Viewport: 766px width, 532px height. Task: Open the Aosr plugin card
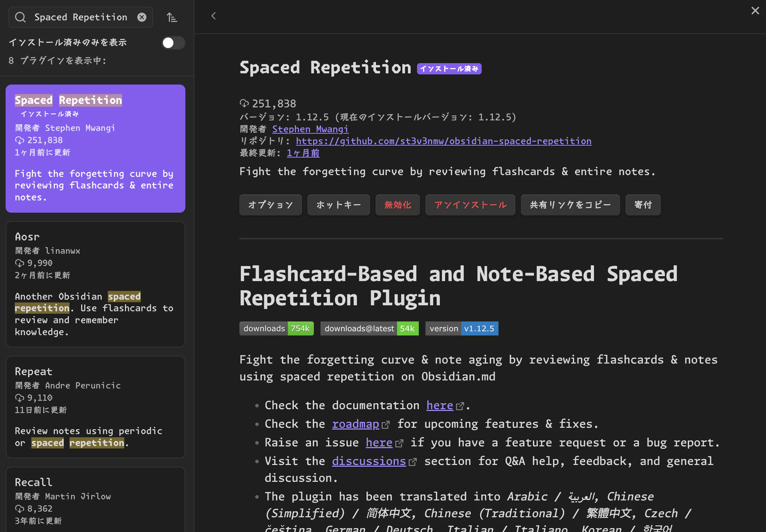pos(95,284)
